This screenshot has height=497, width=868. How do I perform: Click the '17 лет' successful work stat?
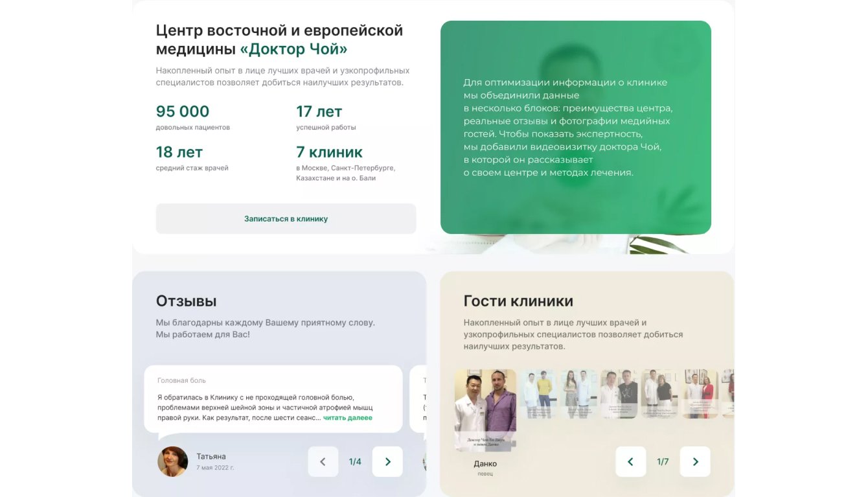(x=319, y=111)
